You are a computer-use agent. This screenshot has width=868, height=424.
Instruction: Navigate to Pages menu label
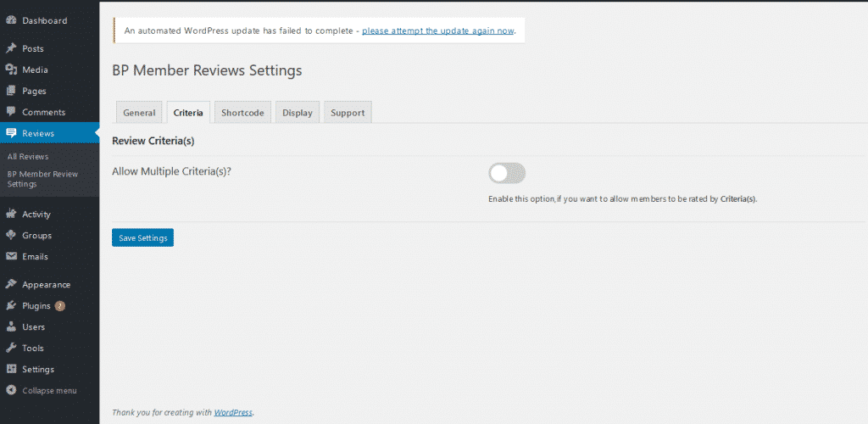tap(34, 91)
